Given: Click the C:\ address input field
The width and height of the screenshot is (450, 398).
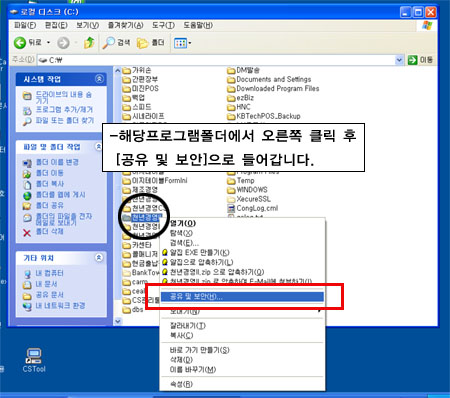Looking at the screenshot, I should pos(216,60).
